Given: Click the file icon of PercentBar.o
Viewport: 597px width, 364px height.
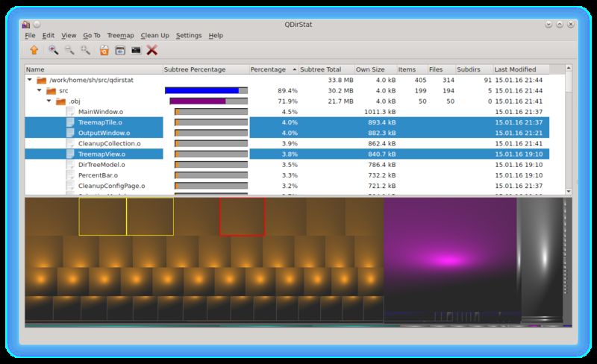Looking at the screenshot, I should 70,175.
